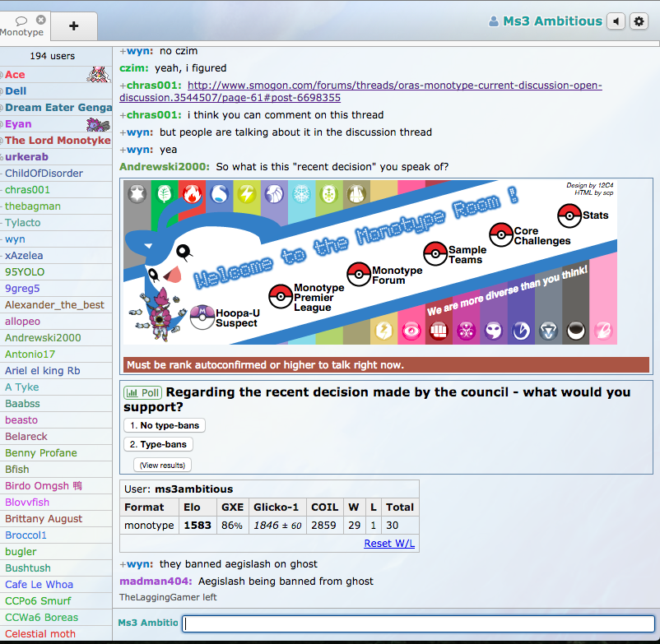Screen dimensions: 660x644
Task: Click the Steel type icon
Action: 548,331
